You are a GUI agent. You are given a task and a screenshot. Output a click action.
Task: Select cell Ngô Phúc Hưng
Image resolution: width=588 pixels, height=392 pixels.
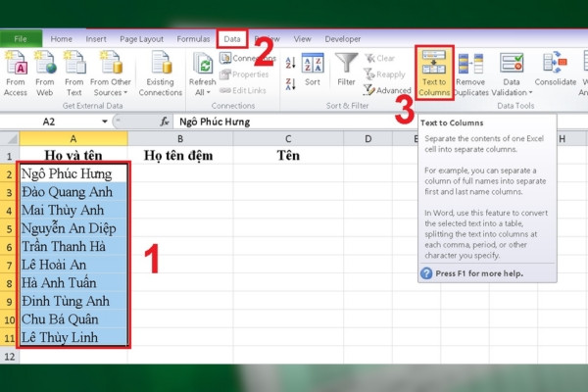(x=73, y=173)
